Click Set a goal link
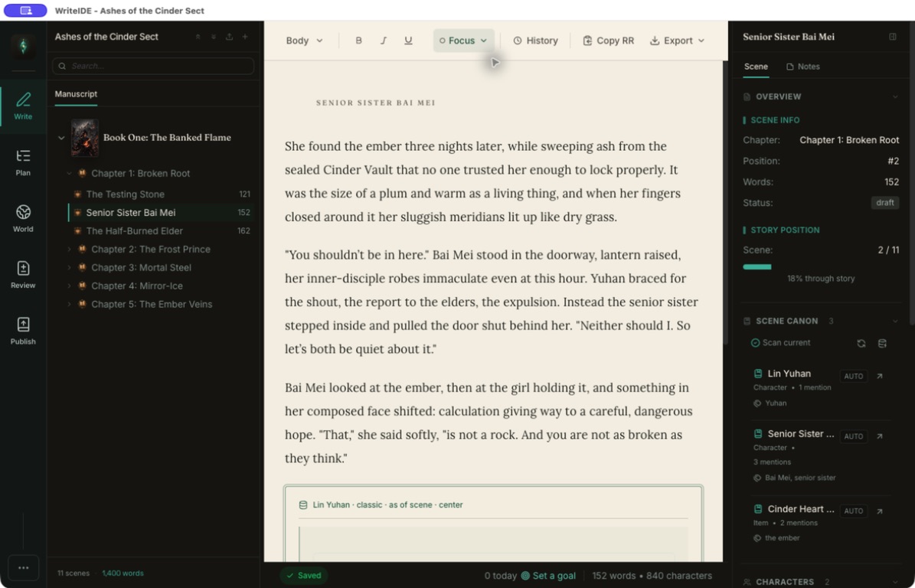 tap(548, 576)
